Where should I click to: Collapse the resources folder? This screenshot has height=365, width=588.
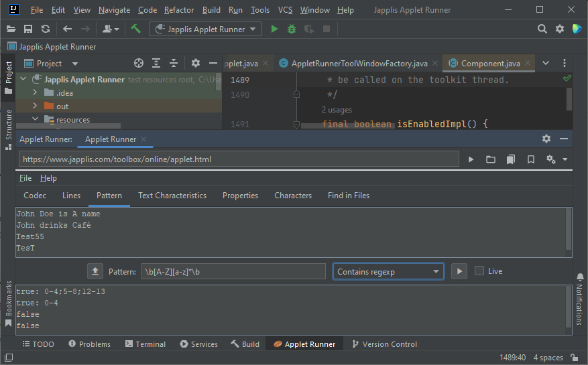click(35, 119)
